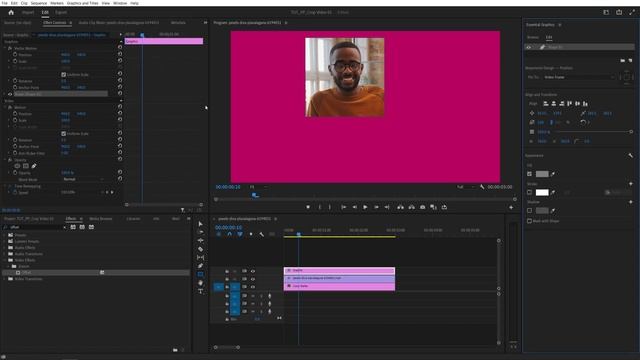Viewport: 640px width, 360px height.
Task: Switch to the Export tab
Action: click(61, 12)
